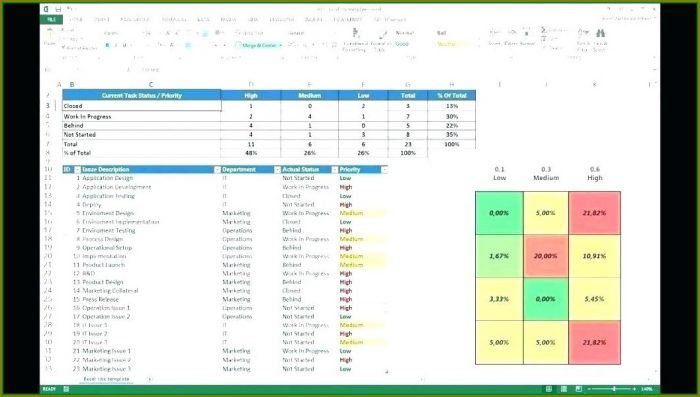Switch to the FORMULAS ribbon tab
This screenshot has width=700, height=397.
pyautogui.click(x=174, y=20)
